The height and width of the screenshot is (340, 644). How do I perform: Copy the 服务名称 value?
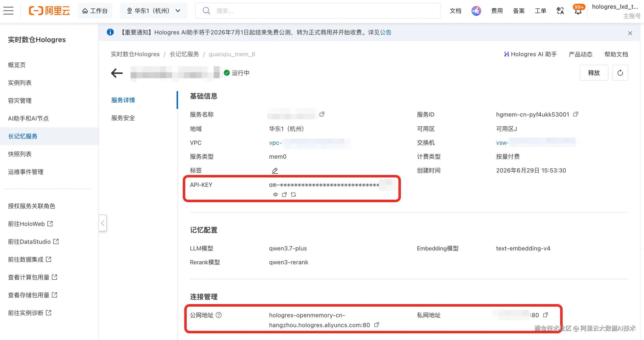tap(322, 114)
